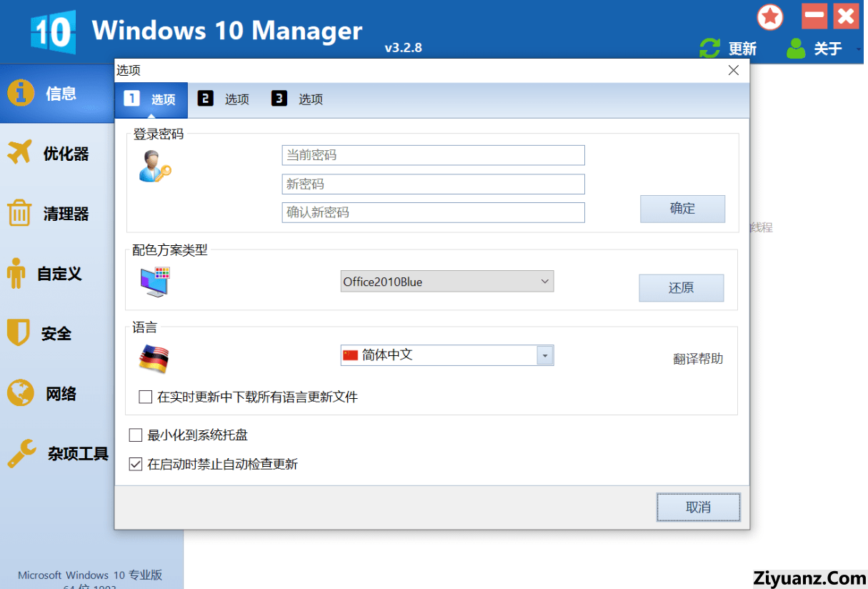Viewport: 868px width, 589px height.
Task: Enable 在实时更新中下载所有语言更新文件 checkbox
Action: pos(146,397)
